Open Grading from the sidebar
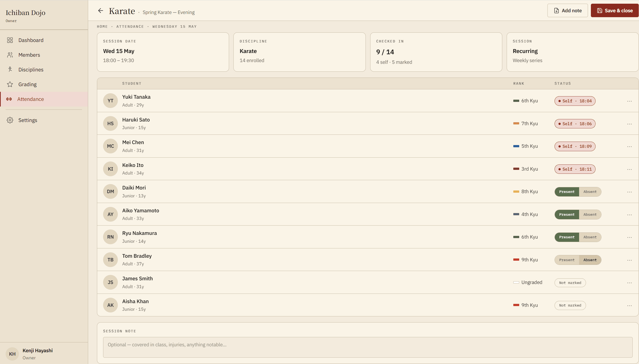Image resolution: width=639 pixels, height=364 pixels. (x=44, y=84)
